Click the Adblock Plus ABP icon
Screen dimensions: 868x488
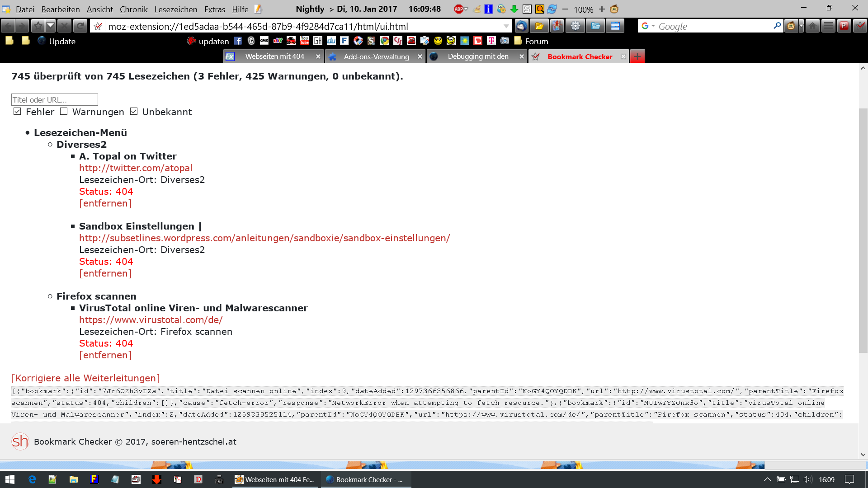[459, 9]
